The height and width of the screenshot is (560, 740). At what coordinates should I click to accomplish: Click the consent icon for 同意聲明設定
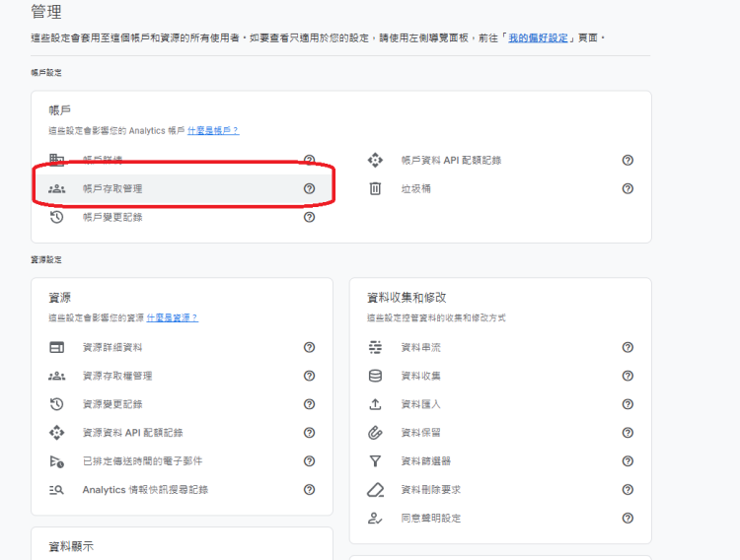[x=375, y=518]
